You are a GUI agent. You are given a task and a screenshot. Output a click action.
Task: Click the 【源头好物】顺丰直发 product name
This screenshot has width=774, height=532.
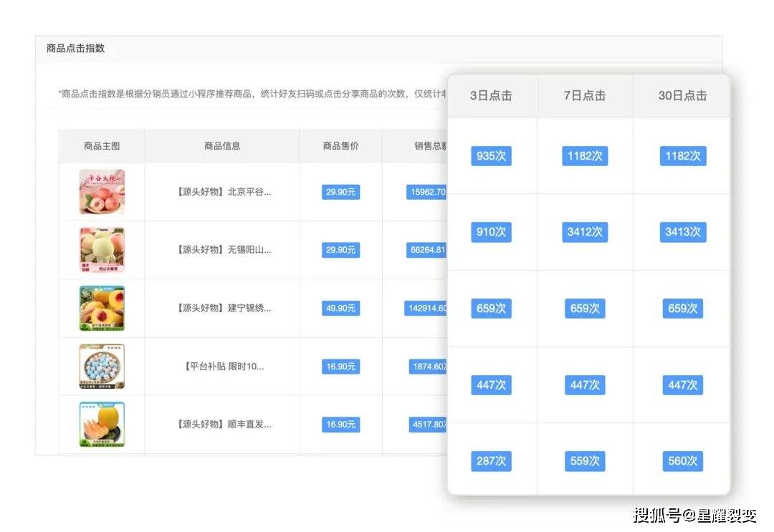[x=223, y=424]
